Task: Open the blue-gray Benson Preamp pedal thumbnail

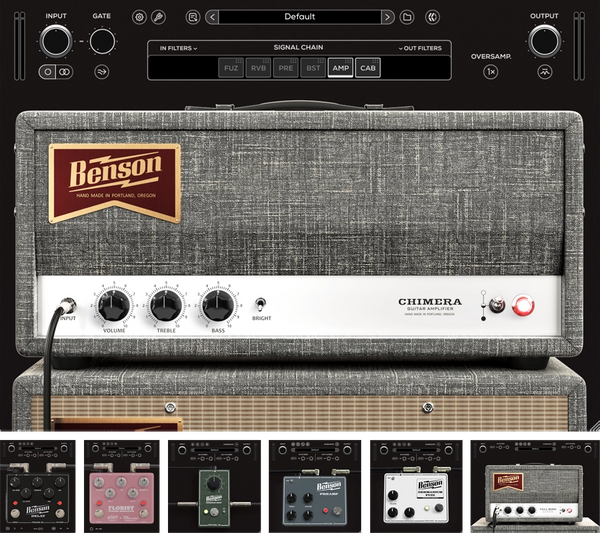Action: pos(315,486)
